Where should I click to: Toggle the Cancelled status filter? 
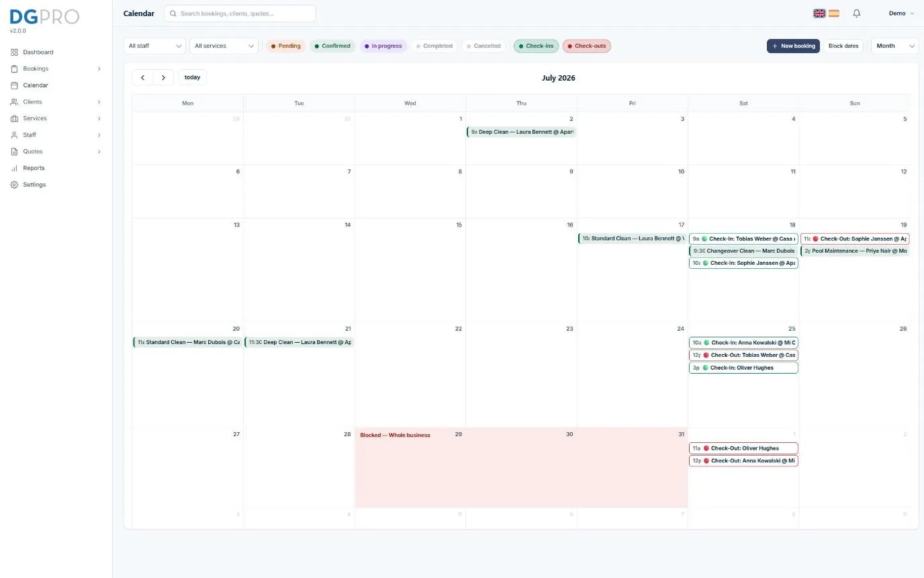[483, 46]
